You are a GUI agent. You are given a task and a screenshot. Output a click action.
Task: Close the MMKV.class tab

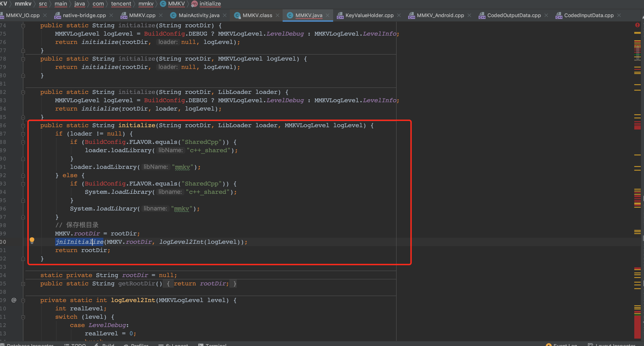point(278,15)
